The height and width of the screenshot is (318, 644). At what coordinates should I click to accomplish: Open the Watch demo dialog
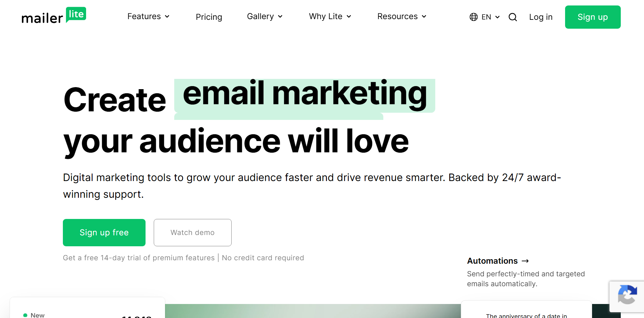click(192, 233)
